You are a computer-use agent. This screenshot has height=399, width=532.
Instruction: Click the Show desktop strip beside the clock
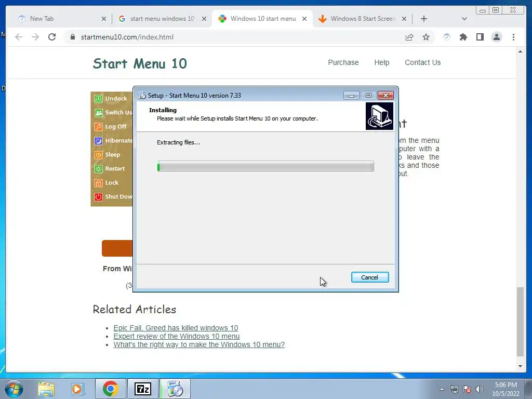pos(528,389)
